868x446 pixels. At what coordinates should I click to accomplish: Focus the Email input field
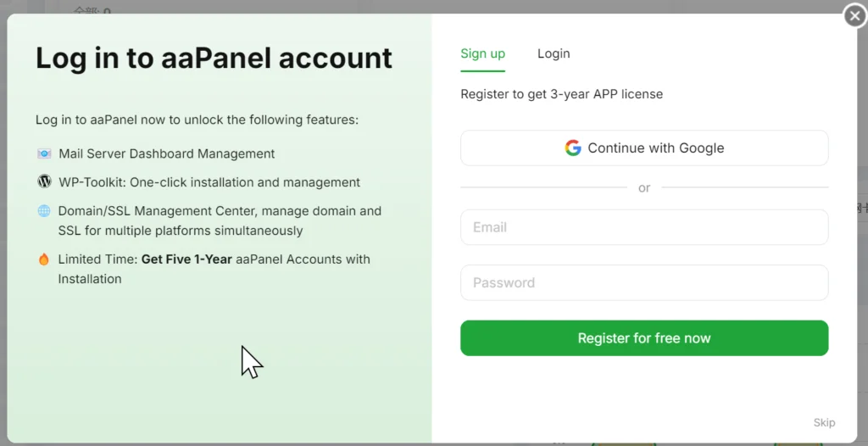644,227
